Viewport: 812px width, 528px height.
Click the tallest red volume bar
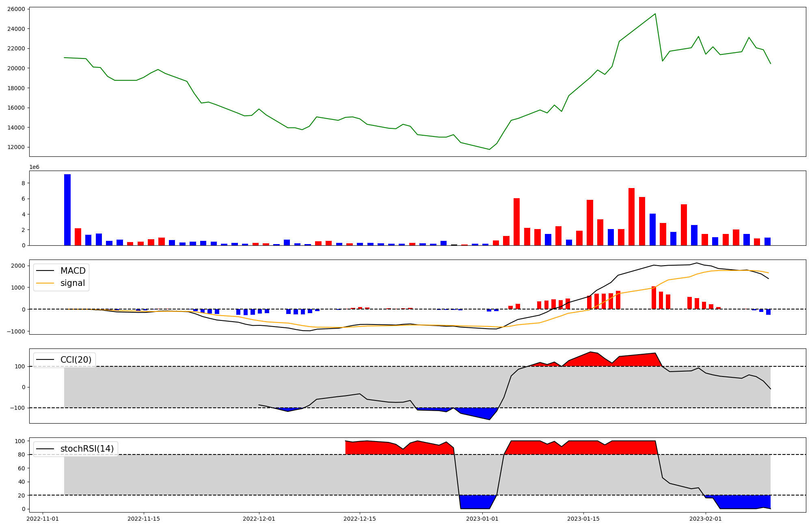coord(631,216)
